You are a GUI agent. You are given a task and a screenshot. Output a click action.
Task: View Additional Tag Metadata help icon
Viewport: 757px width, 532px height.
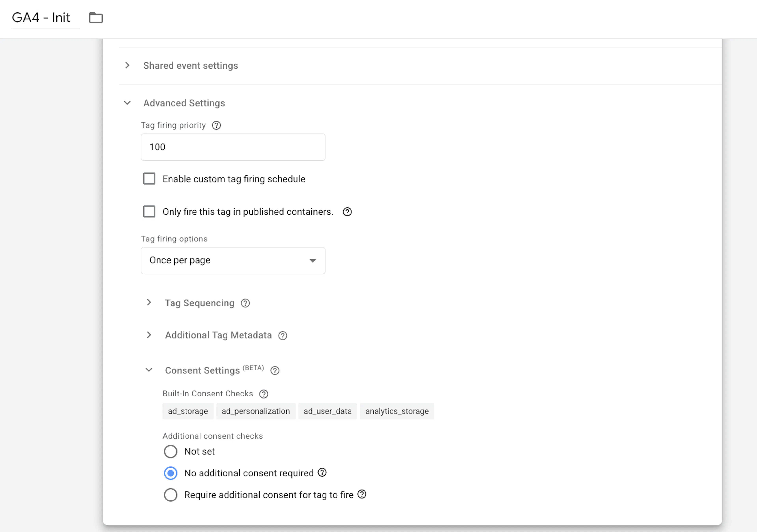click(282, 336)
